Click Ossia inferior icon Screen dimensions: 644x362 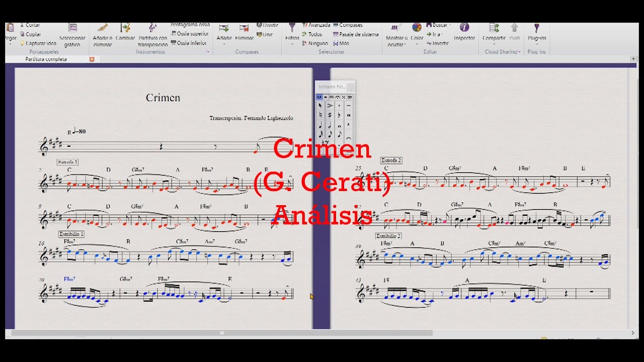[x=174, y=42]
